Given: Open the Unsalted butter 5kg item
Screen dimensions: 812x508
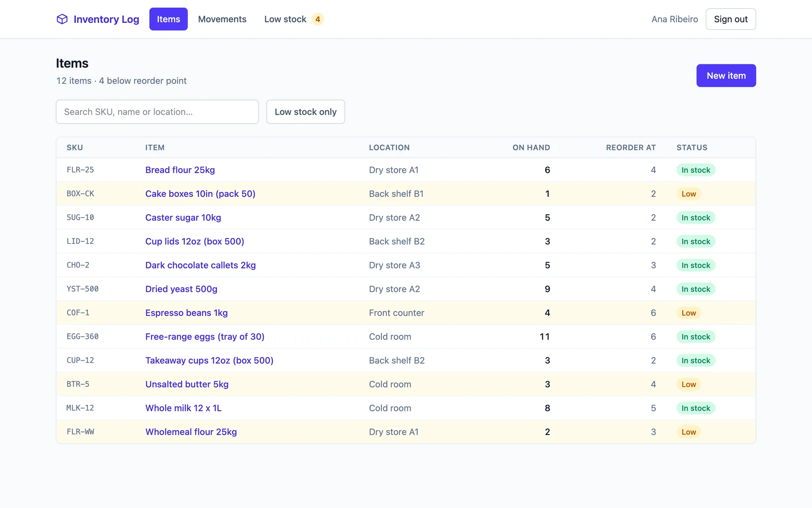Looking at the screenshot, I should coord(187,384).
